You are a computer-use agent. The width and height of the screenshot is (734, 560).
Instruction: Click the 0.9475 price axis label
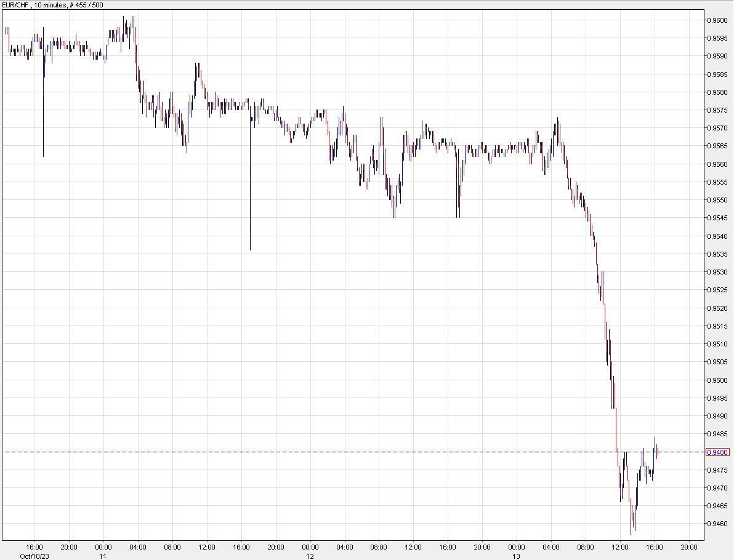coord(717,470)
